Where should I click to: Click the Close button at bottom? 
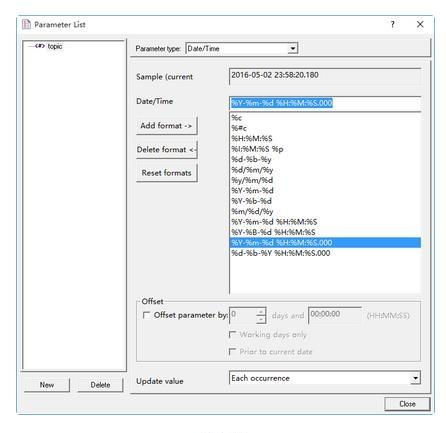coord(407,404)
